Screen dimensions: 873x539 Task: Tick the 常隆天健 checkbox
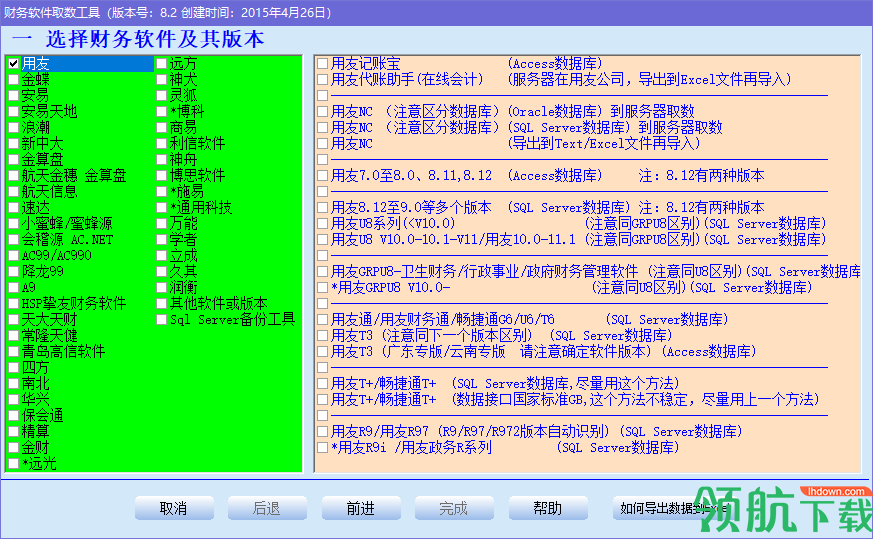point(14,336)
